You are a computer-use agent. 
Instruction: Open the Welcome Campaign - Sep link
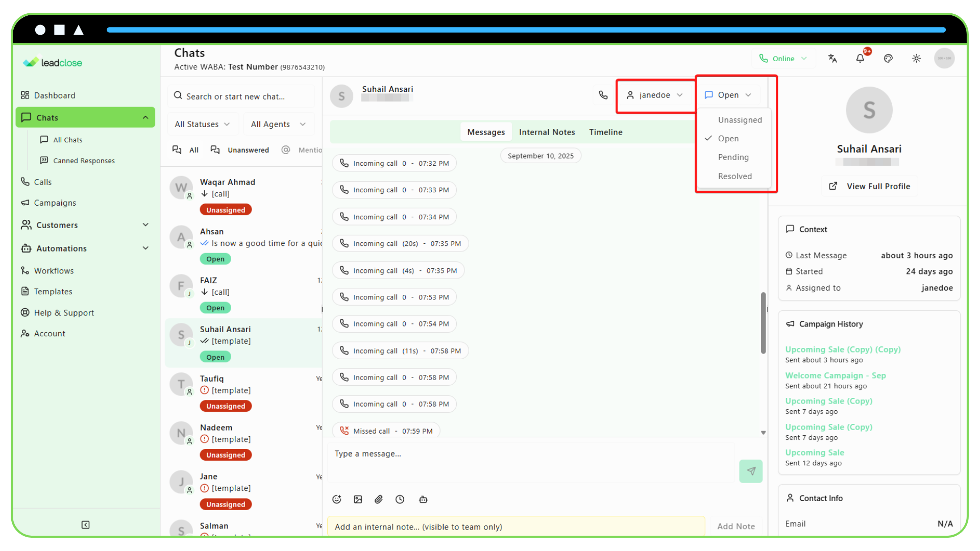[835, 375]
